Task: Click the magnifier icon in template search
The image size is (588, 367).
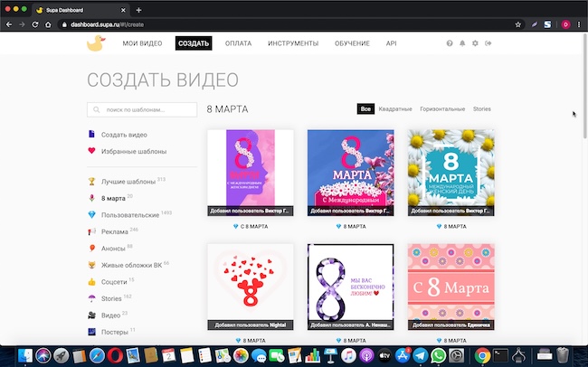Action: [97, 110]
